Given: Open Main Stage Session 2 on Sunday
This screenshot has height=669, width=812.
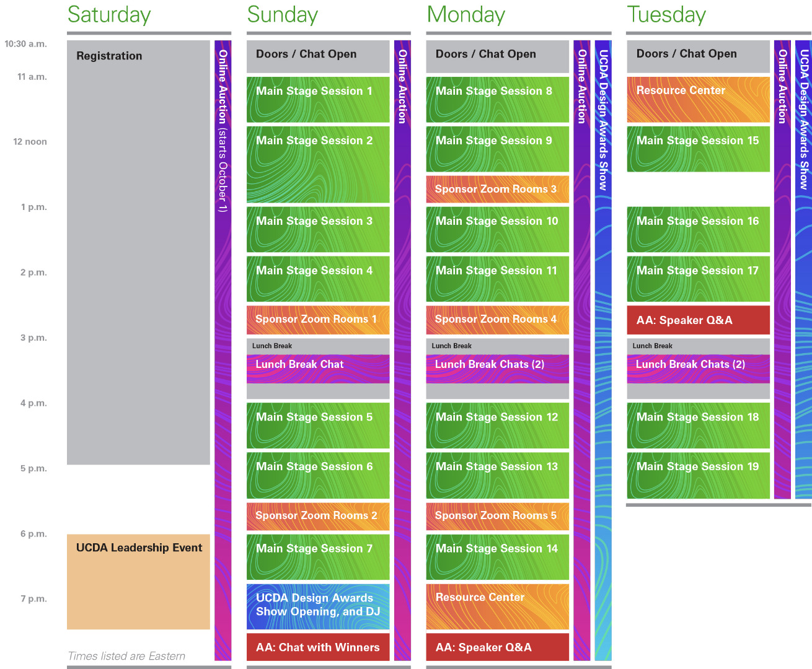Looking at the screenshot, I should pyautogui.click(x=318, y=164).
